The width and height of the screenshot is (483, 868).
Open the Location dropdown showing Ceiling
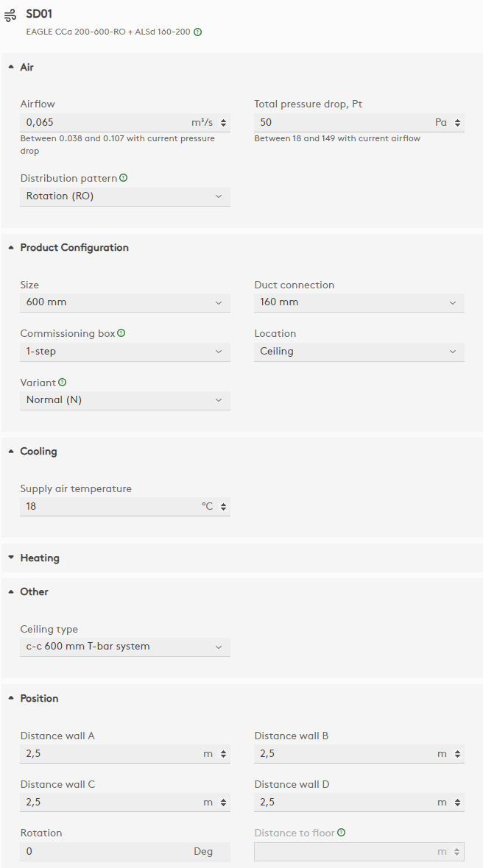(x=359, y=352)
